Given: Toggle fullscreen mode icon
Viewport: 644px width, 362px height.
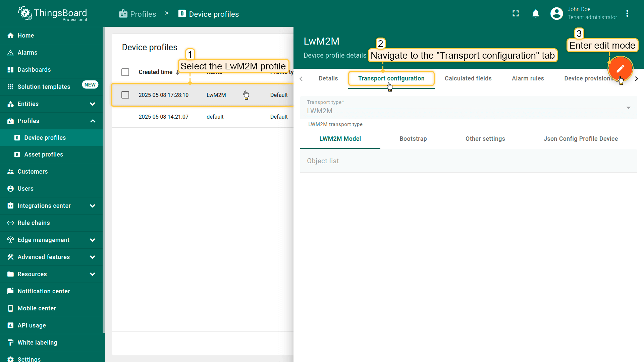Looking at the screenshot, I should pyautogui.click(x=516, y=13).
